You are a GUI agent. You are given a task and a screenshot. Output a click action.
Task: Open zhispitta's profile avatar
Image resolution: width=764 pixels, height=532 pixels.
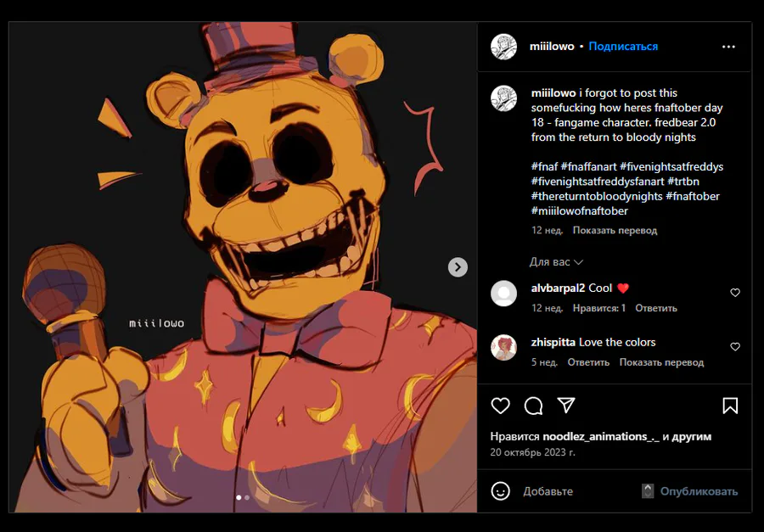click(x=504, y=347)
